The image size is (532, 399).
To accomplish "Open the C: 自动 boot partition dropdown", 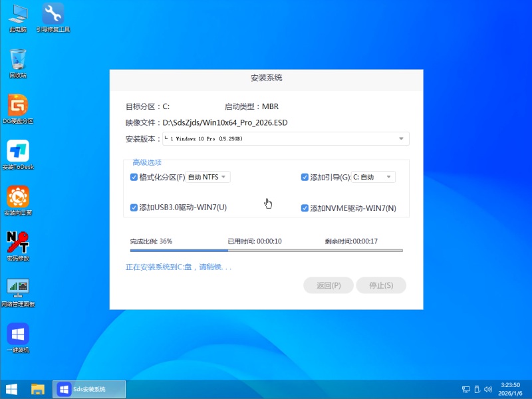I will click(x=372, y=177).
